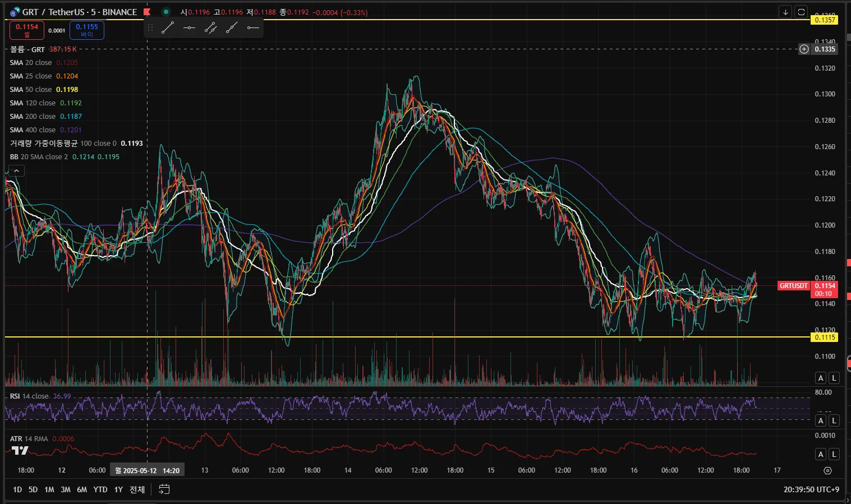
Task: Click the fullscreen chart icon
Action: (801, 12)
